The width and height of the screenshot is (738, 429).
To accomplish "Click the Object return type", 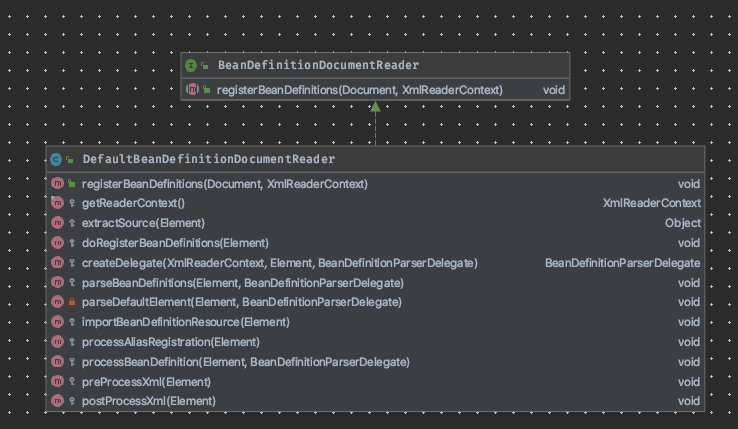I will click(x=682, y=223).
